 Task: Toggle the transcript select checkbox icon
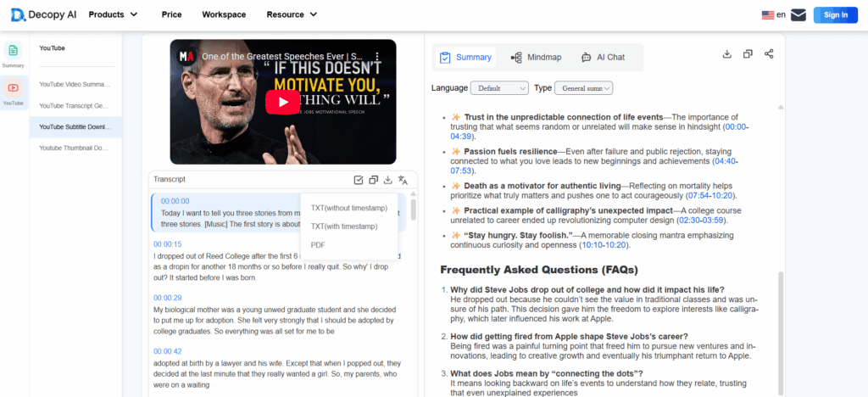tap(359, 180)
